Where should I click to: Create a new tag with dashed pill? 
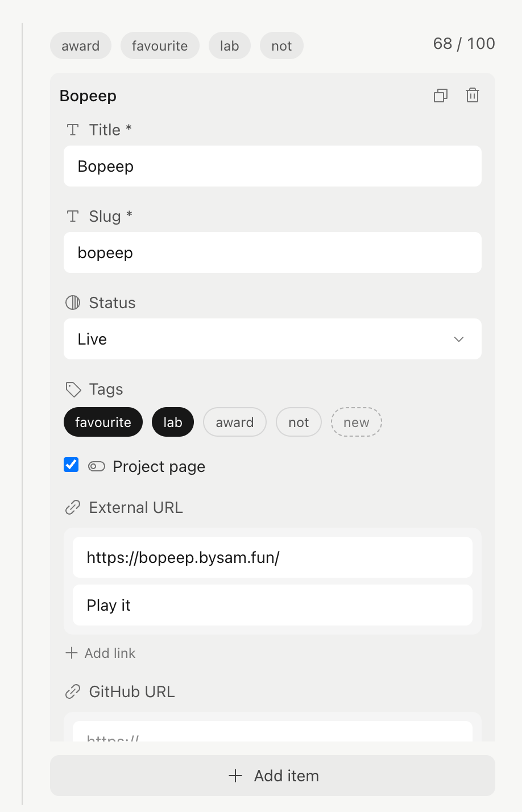357,422
